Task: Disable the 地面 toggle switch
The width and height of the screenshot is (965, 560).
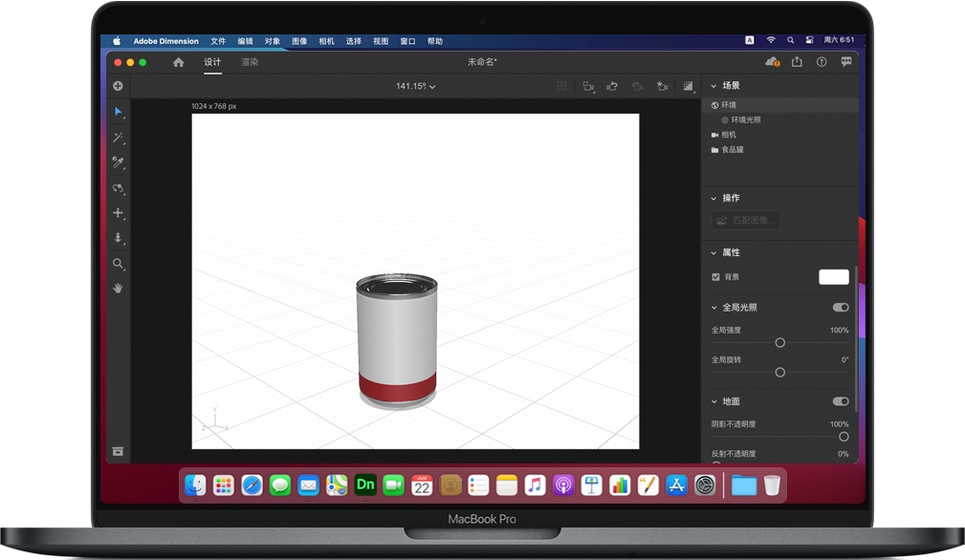Action: pos(841,401)
